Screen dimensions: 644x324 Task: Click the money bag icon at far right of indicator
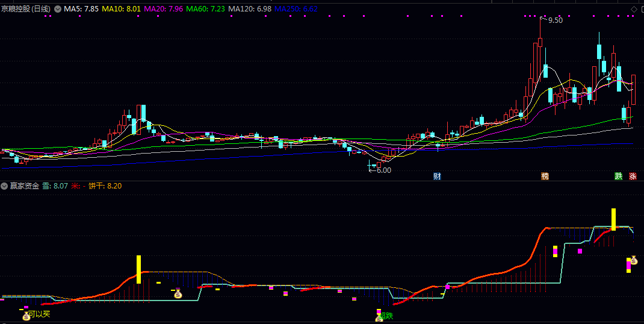point(633,260)
